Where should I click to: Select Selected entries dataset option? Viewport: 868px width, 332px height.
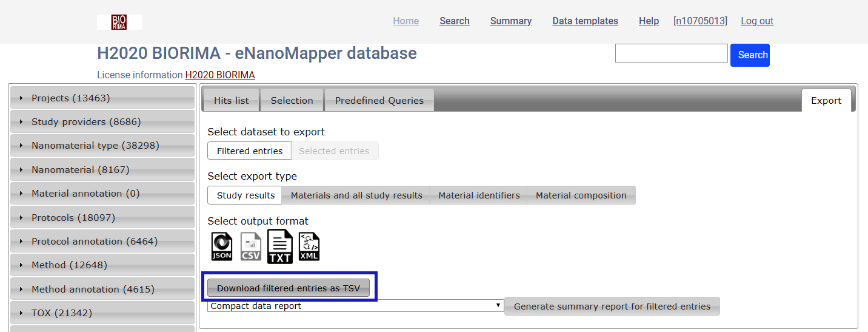(x=335, y=151)
